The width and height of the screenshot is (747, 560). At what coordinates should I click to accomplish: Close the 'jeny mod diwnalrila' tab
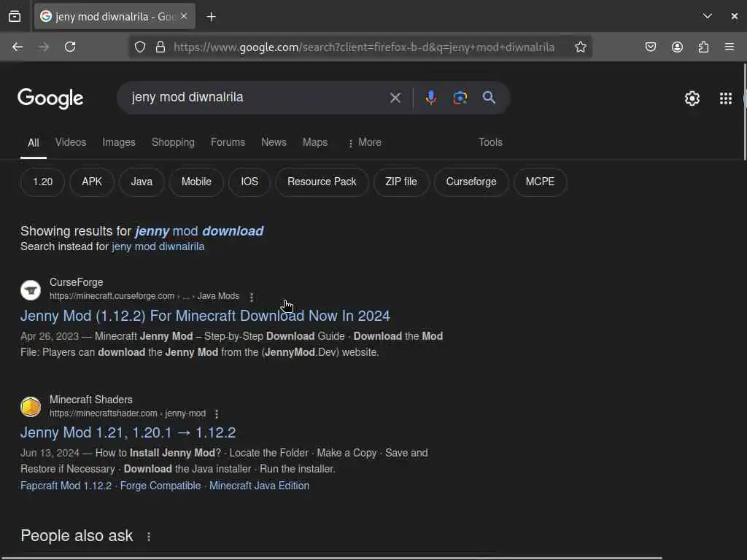(184, 17)
